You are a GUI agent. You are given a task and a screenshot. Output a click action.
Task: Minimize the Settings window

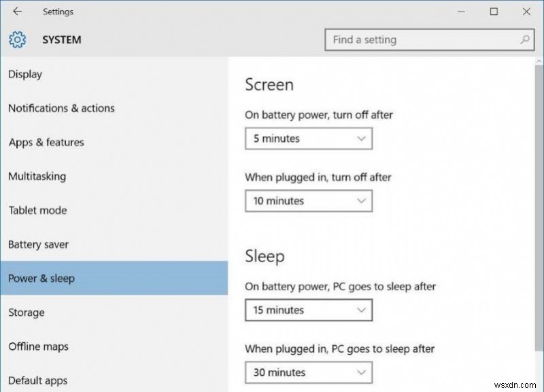[x=460, y=12]
